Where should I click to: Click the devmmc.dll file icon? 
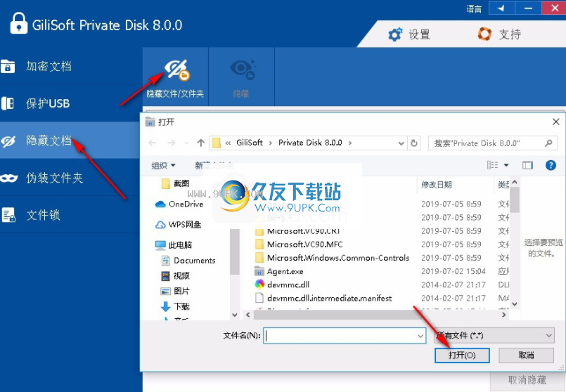pyautogui.click(x=259, y=285)
